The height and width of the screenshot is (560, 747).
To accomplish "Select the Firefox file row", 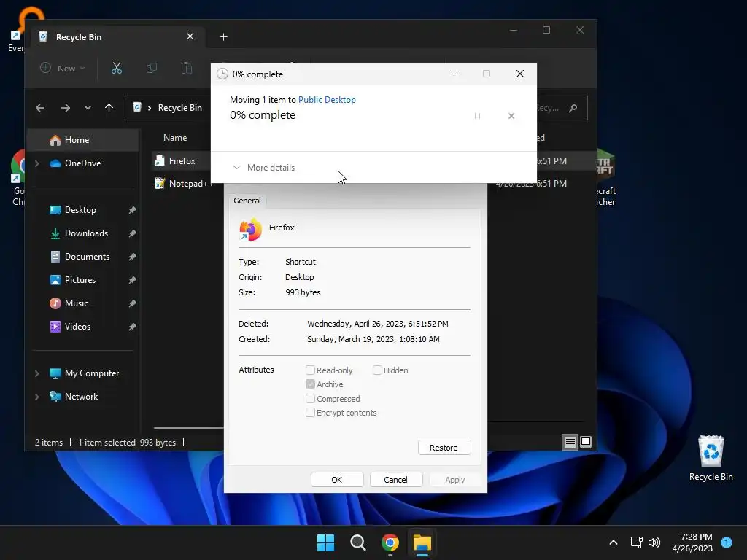I will [181, 161].
